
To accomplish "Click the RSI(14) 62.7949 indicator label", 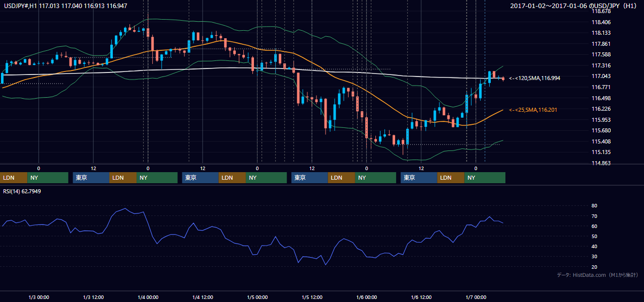I will 23,191.
